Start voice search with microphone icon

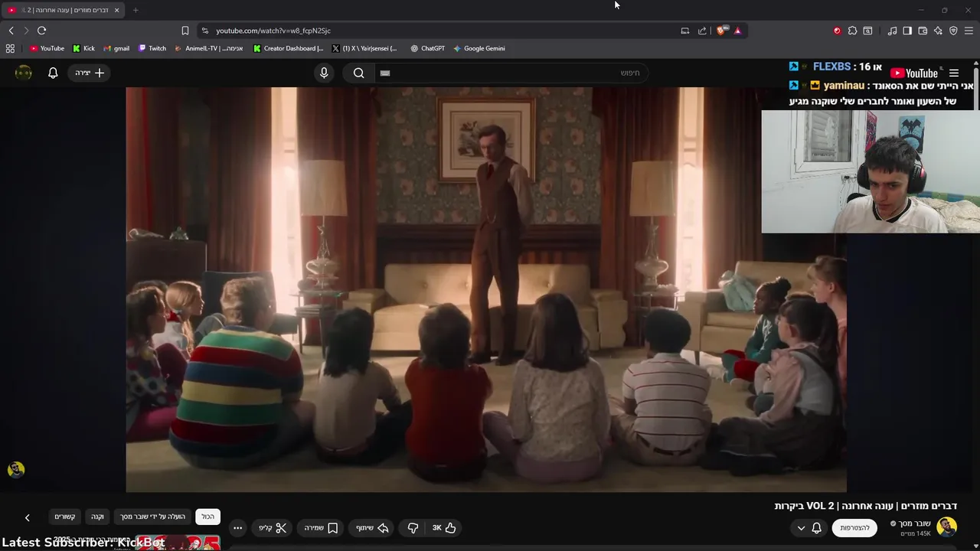(x=324, y=73)
